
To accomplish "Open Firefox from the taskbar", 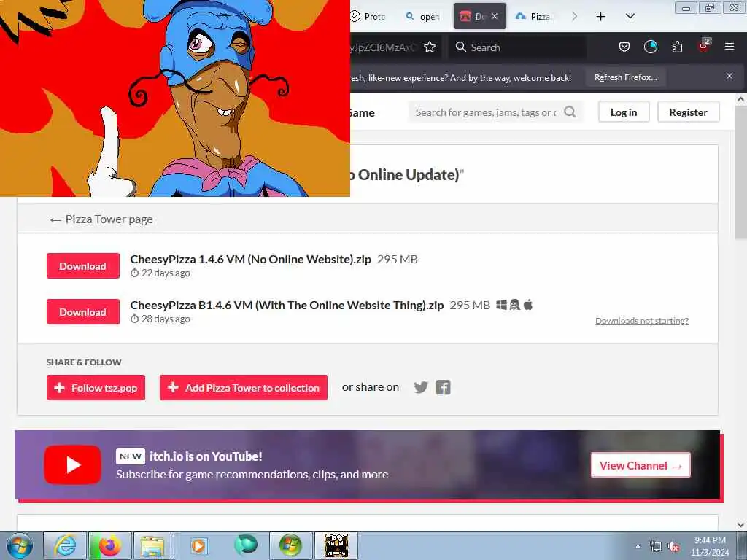I will (109, 545).
